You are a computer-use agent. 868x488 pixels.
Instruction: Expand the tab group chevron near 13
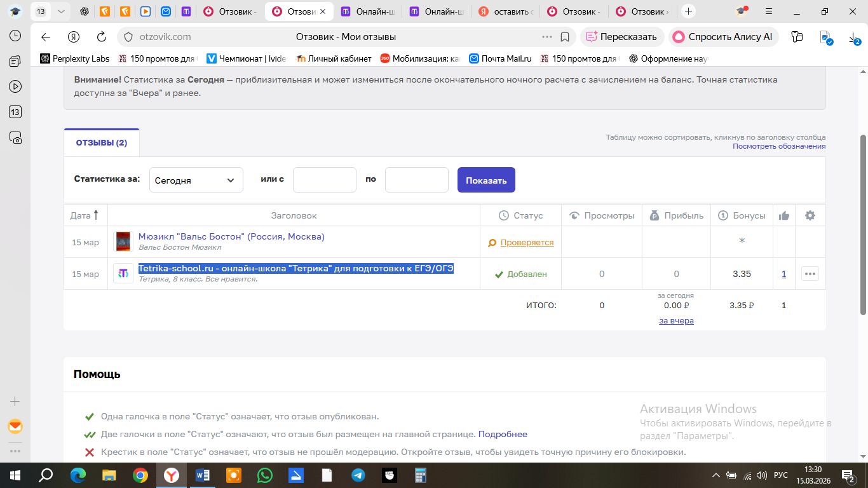61,11
